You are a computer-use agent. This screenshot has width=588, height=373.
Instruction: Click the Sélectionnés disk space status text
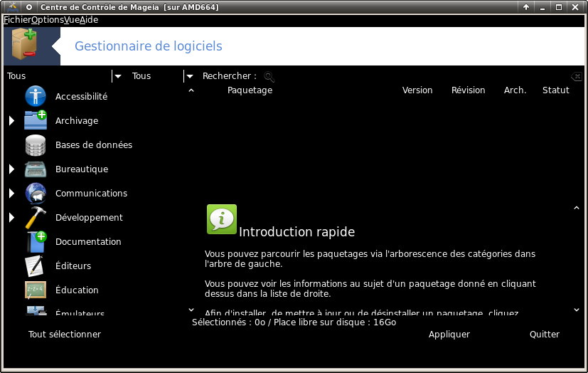294,322
